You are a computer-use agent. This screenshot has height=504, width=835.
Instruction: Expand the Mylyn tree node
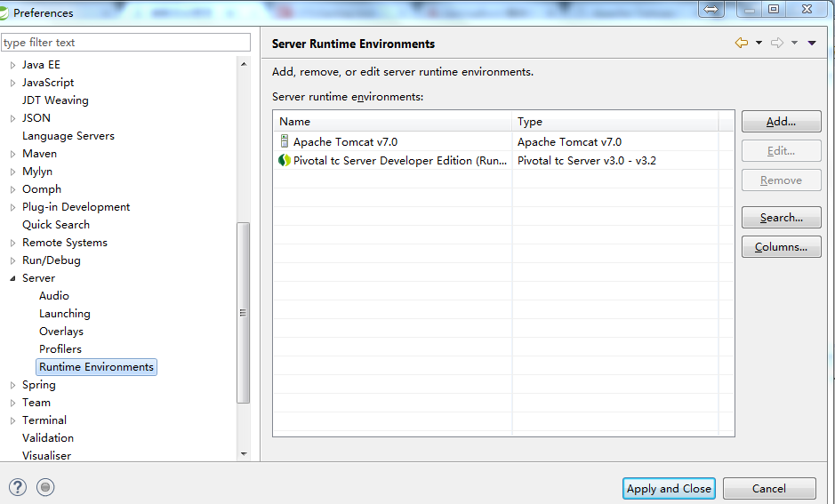12,172
